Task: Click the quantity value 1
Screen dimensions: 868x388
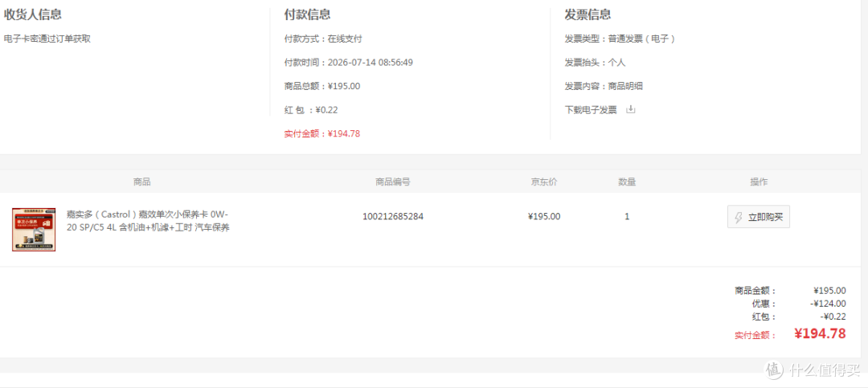Action: [x=627, y=216]
